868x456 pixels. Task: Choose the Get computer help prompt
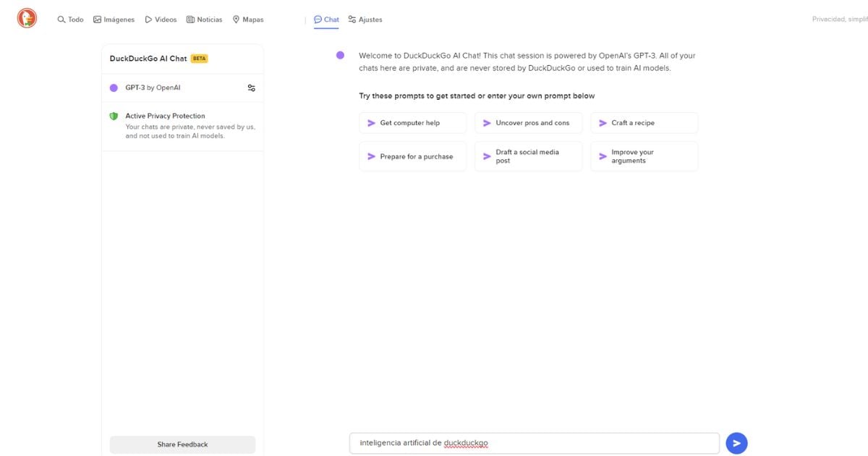[412, 123]
